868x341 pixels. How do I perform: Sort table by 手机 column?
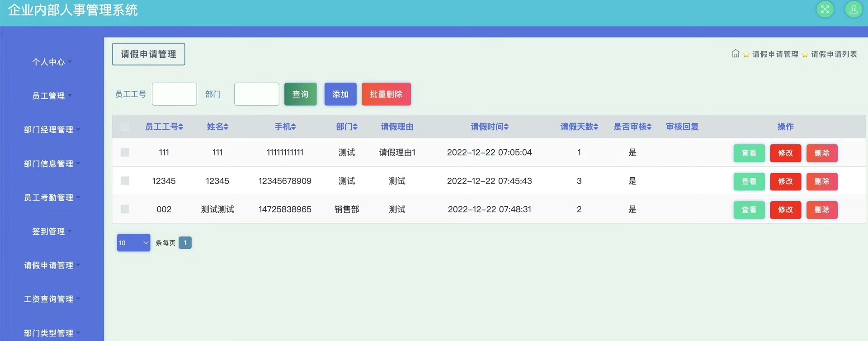click(293, 127)
